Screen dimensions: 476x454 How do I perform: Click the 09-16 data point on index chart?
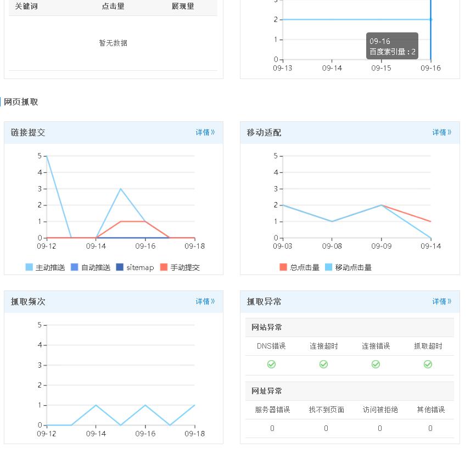[430, 20]
